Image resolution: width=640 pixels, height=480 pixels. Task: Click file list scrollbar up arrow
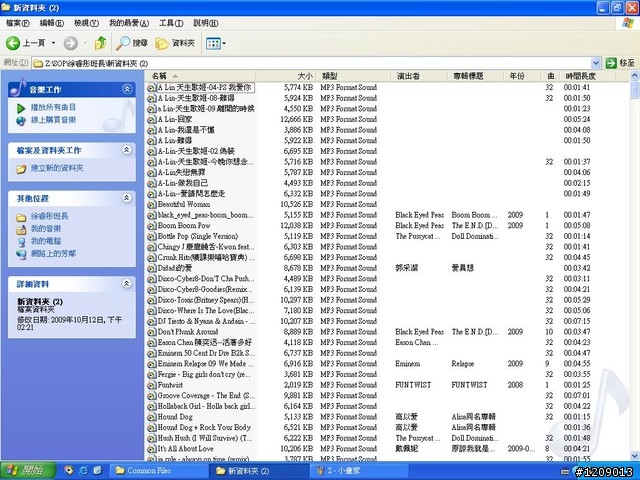click(634, 76)
